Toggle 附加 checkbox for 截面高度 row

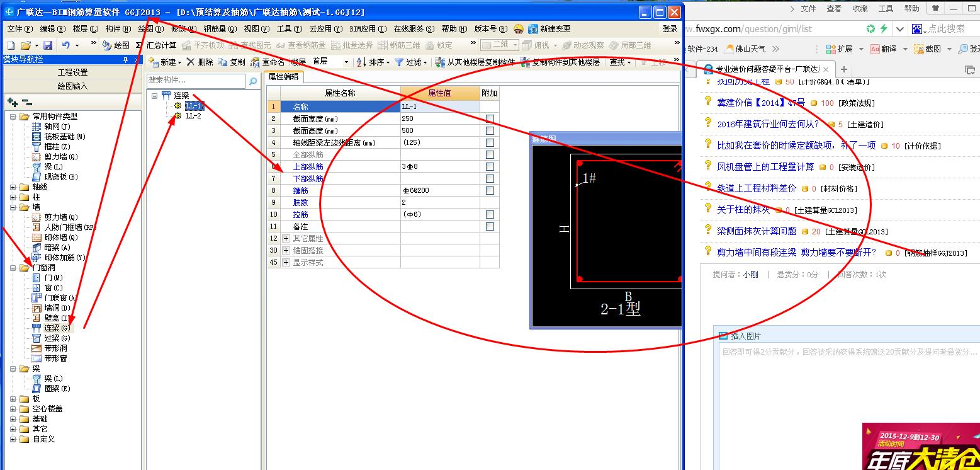490,130
